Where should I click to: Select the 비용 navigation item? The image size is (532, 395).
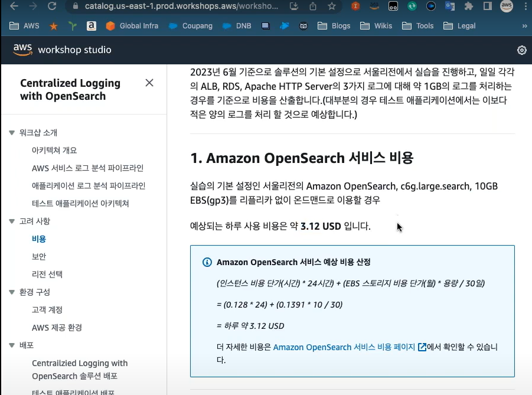click(39, 239)
